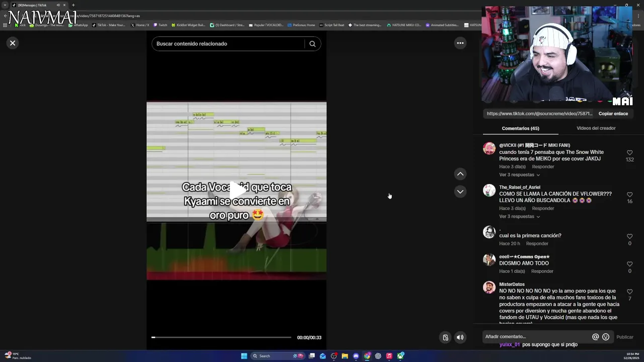Open the HATSUNE MIKU: CO... bookmark

click(404, 25)
